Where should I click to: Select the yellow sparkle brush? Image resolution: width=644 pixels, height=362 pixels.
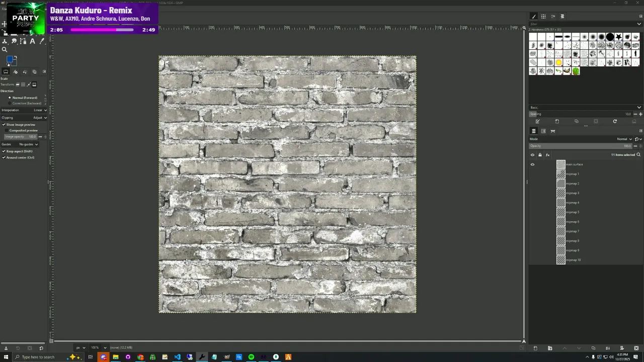558,62
